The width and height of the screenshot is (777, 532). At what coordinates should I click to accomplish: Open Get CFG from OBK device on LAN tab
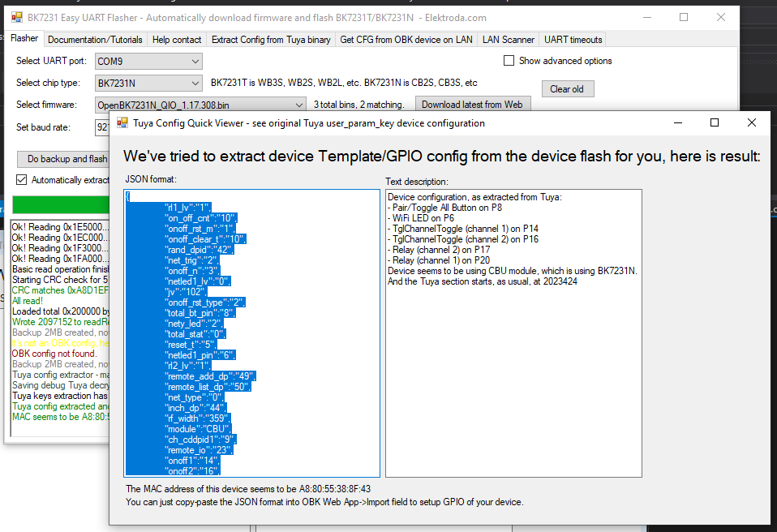[x=406, y=40]
